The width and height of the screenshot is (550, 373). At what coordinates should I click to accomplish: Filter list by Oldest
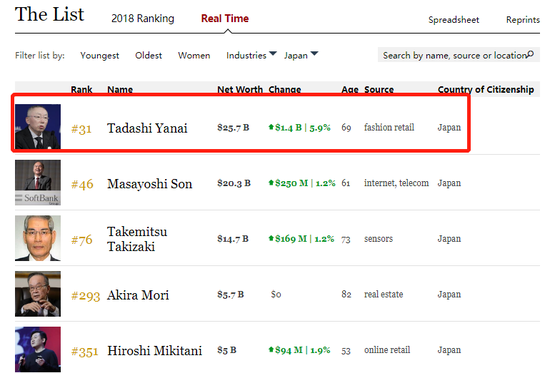click(x=148, y=55)
